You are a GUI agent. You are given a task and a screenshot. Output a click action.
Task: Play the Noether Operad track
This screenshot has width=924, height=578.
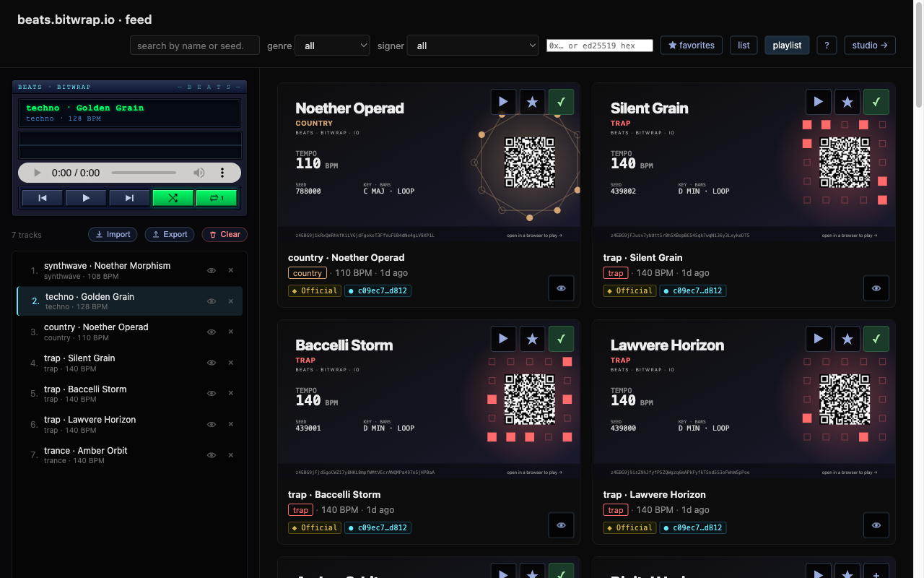(503, 101)
